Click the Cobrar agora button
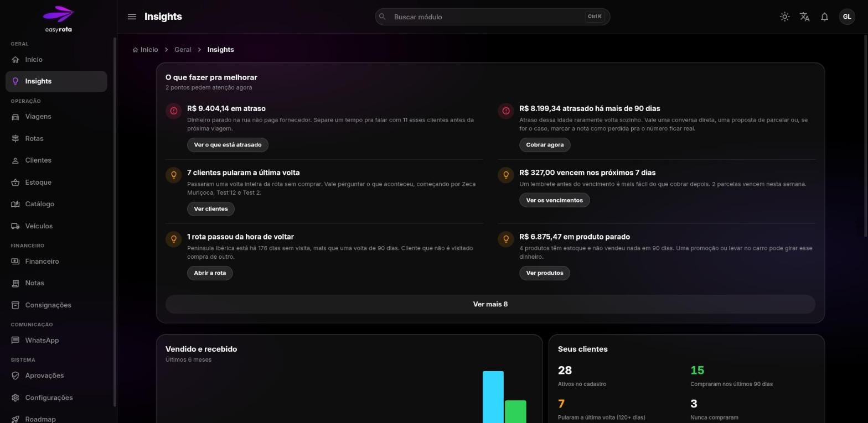Screen dimensions: 868x423 pos(545,145)
